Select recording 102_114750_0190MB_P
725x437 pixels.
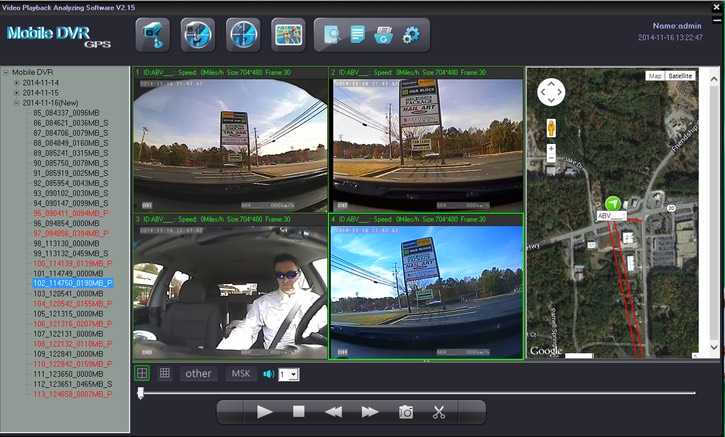click(x=73, y=283)
